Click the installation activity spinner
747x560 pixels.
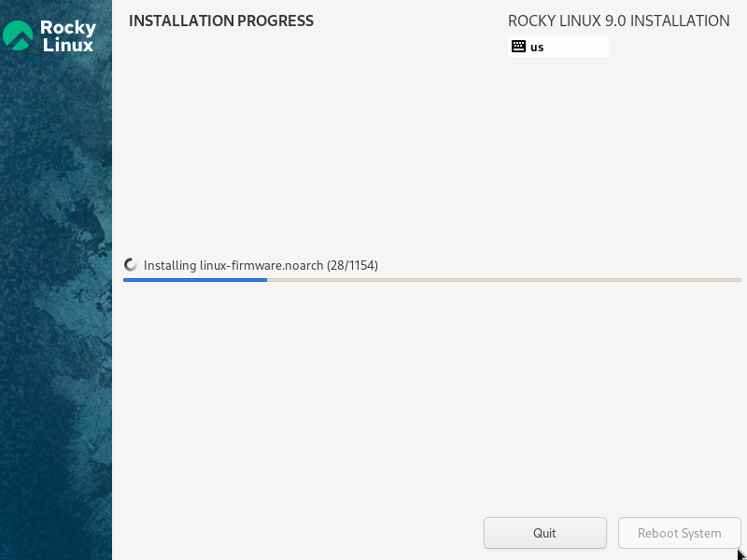pyautogui.click(x=130, y=264)
